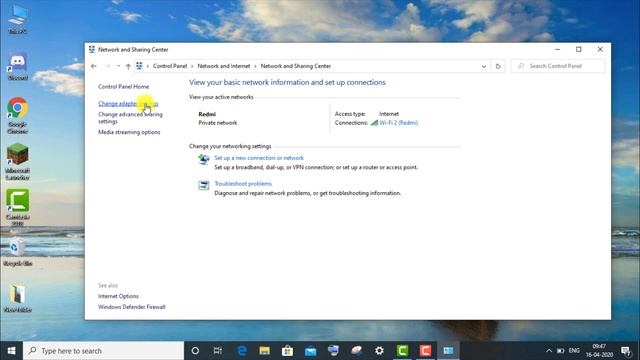Open the notification center icon
The image size is (640, 360).
point(626,351)
